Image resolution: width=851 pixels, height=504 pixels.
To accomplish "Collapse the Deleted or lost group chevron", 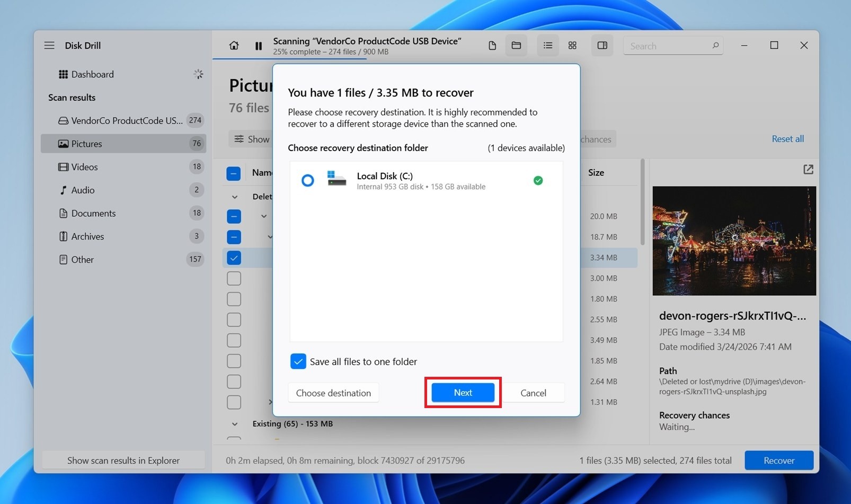I will click(x=235, y=197).
